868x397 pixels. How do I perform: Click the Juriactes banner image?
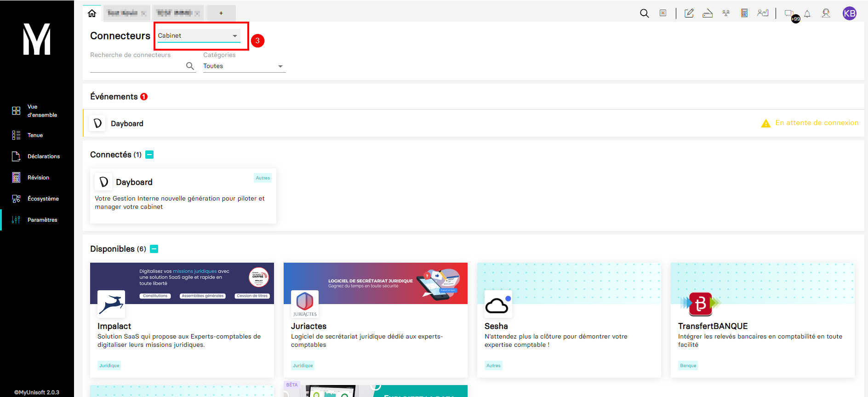coord(376,283)
